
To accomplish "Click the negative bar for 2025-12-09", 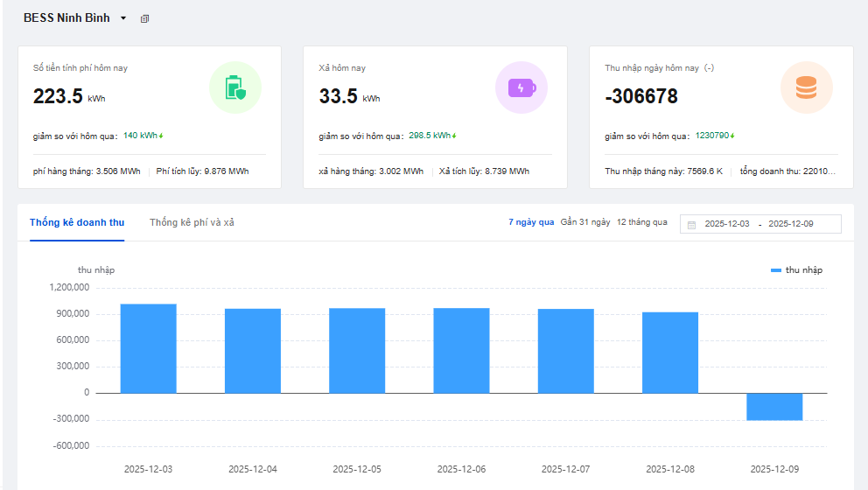I will coord(774,407).
